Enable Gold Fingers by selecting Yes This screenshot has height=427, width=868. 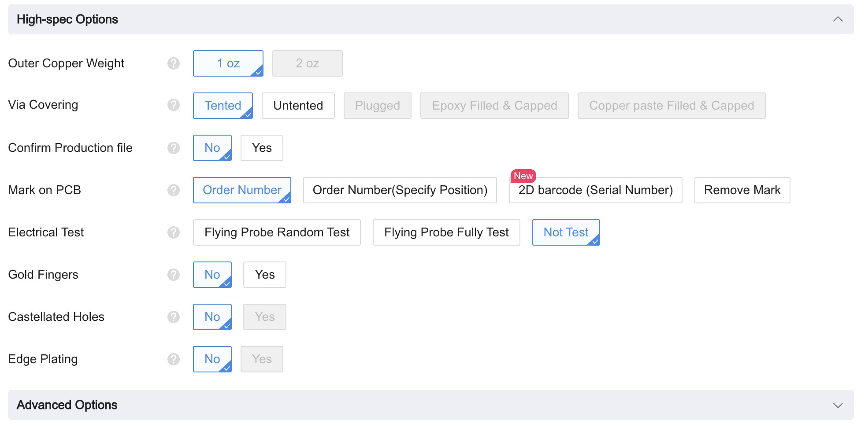pos(264,275)
